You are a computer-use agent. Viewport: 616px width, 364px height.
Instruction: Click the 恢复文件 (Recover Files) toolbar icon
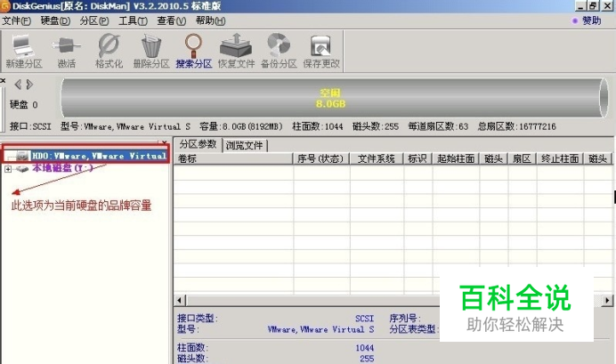click(236, 52)
